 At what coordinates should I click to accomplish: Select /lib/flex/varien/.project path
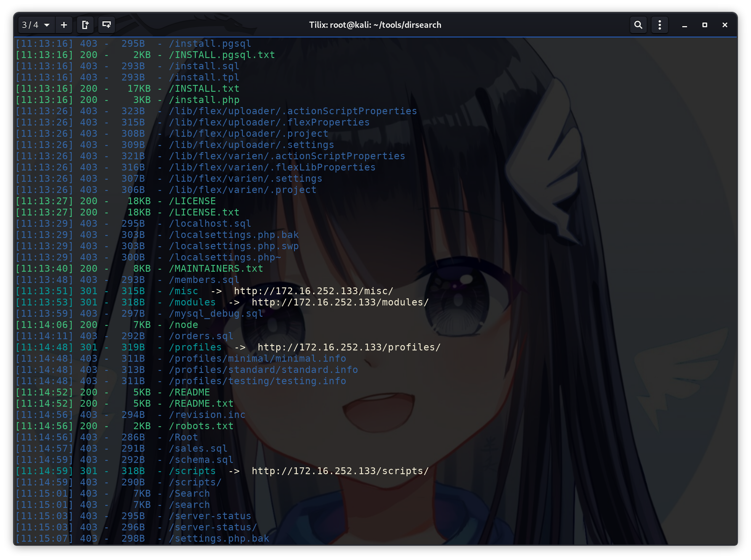(x=243, y=190)
